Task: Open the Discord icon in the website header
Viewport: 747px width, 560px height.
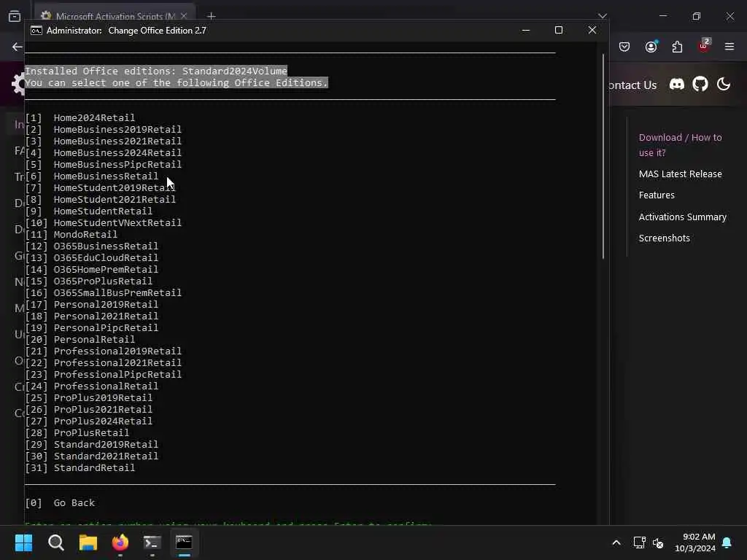Action: pyautogui.click(x=676, y=85)
